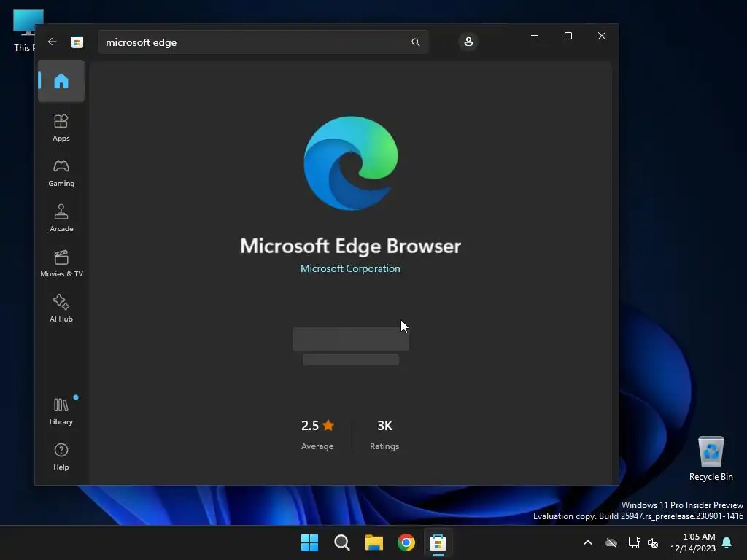Click the Microsoft Store logo icon
This screenshot has height=560, width=747.
77,42
